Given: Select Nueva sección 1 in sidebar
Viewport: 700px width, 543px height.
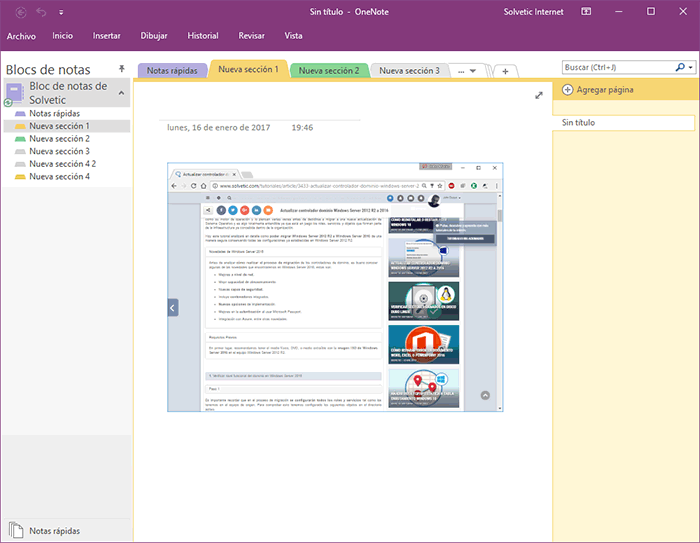Looking at the screenshot, I should (x=67, y=126).
